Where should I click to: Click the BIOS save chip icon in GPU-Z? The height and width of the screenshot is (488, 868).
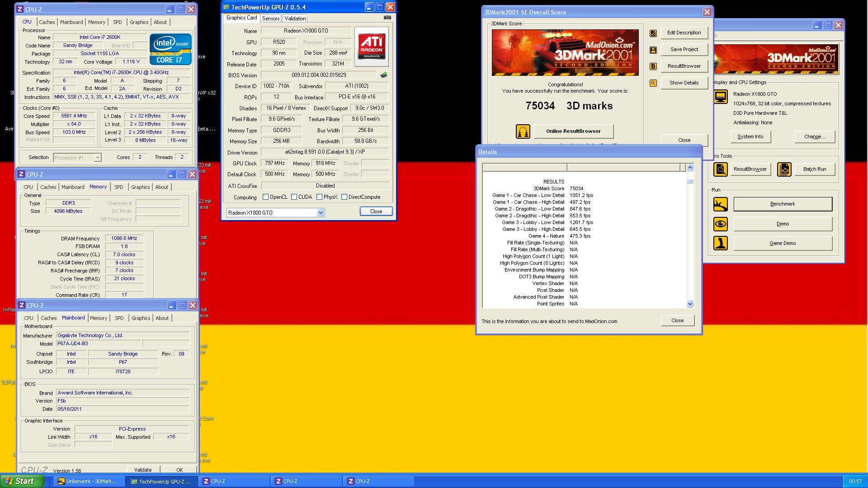click(x=383, y=75)
